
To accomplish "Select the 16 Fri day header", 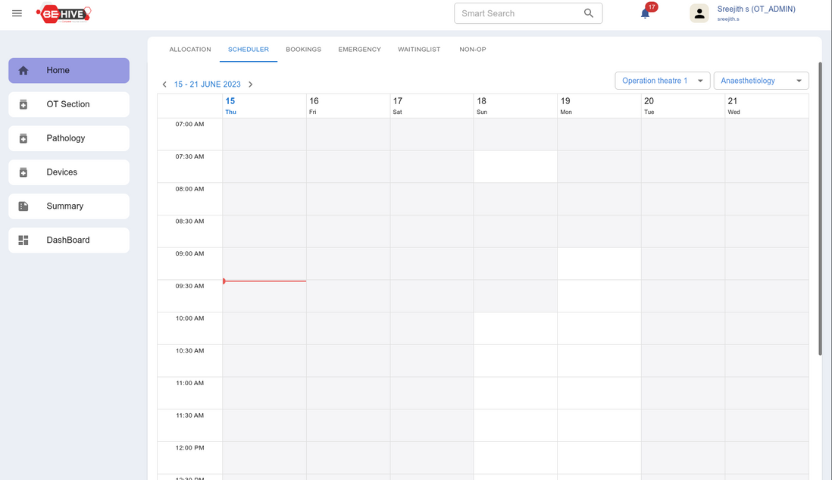I will click(348, 106).
